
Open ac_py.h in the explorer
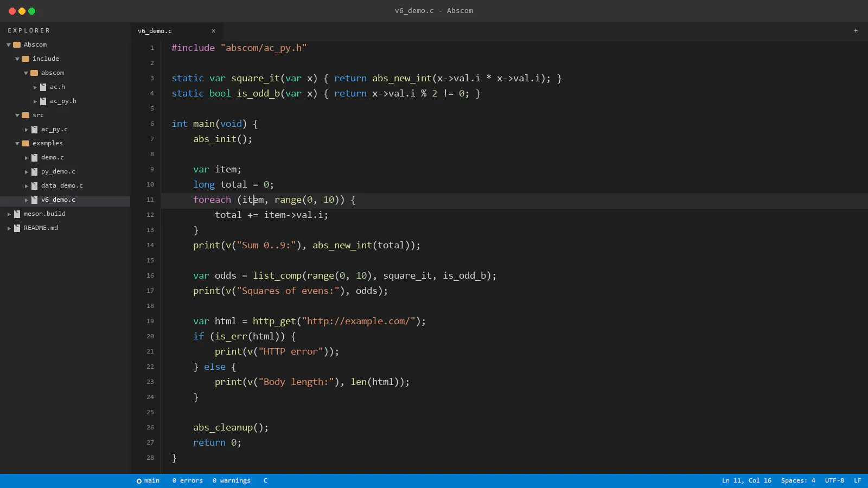63,101
